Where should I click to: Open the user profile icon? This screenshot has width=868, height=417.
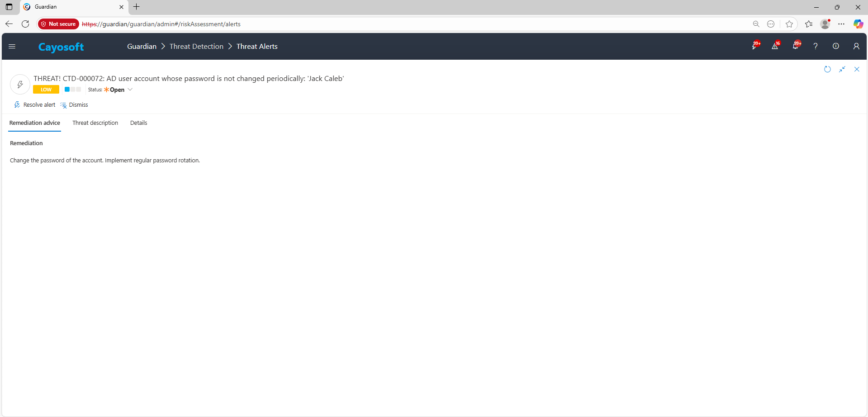tap(856, 46)
